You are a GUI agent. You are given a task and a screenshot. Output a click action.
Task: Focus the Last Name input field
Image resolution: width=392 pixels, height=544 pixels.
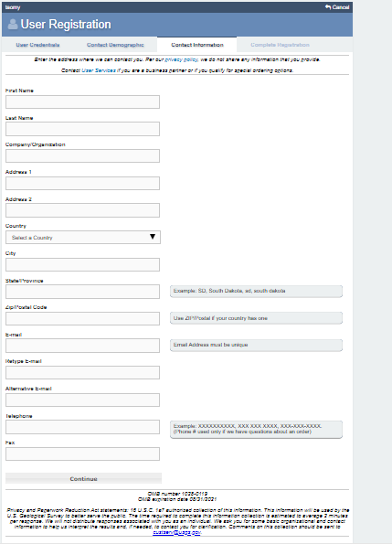click(82, 129)
